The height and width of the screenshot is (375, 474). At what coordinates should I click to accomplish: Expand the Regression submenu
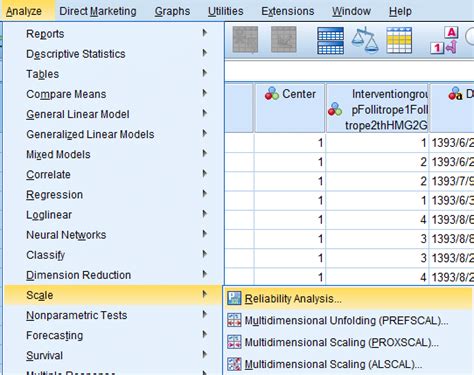[x=113, y=194]
